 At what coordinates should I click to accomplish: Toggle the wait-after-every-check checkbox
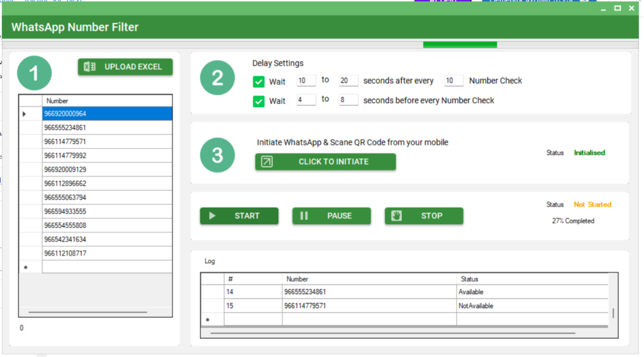[258, 82]
